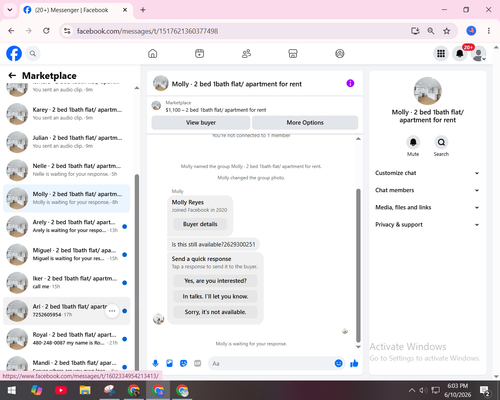Send quick reply "Yes, are you interested?"

tap(215, 281)
